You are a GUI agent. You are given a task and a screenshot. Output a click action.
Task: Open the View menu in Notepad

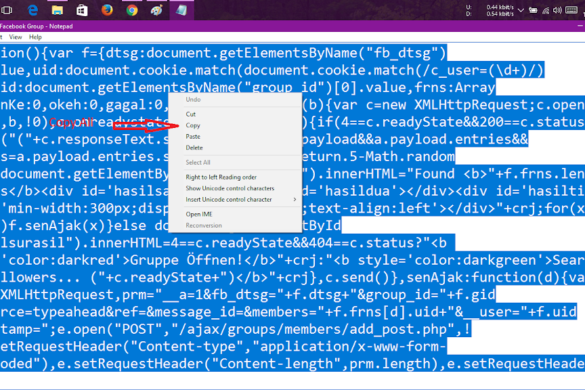tap(15, 37)
